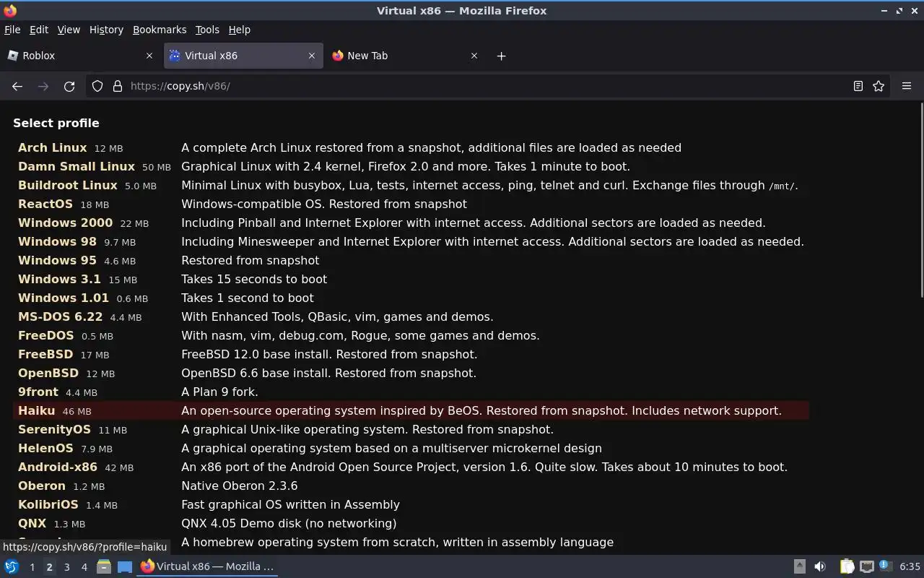This screenshot has width=924, height=578.
Task: Open network status tray icon
Action: pos(867,566)
